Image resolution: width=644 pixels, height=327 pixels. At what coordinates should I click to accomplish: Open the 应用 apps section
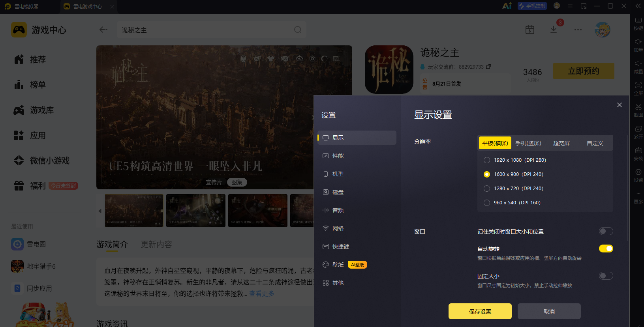[30, 135]
